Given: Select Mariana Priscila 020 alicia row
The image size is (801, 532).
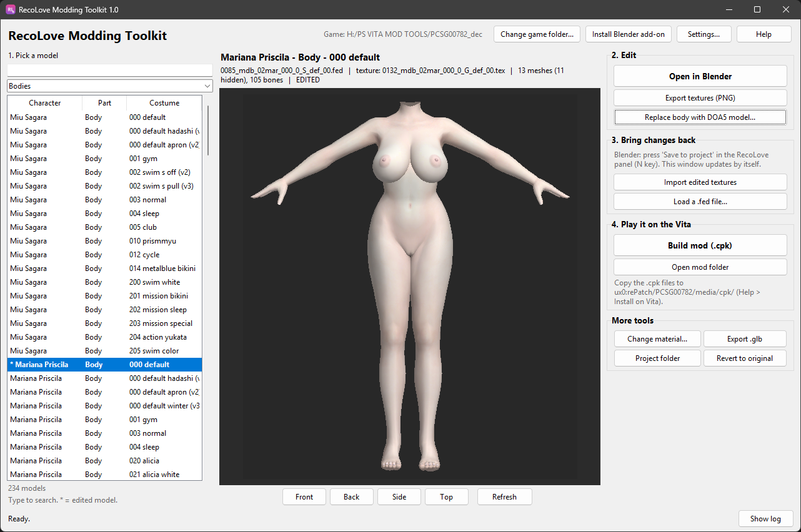Looking at the screenshot, I should point(105,461).
